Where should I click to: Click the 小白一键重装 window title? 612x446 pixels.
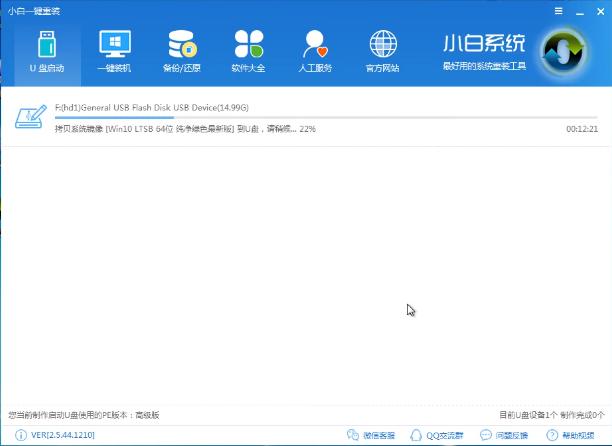pos(34,11)
